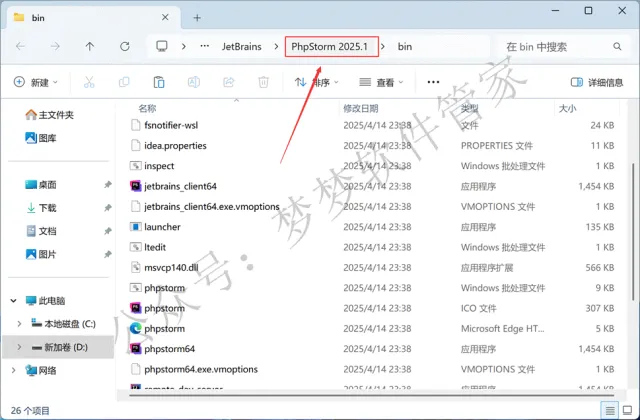The width and height of the screenshot is (640, 420).
Task: Click the Rename icon in toolbar
Action: [x=193, y=82]
